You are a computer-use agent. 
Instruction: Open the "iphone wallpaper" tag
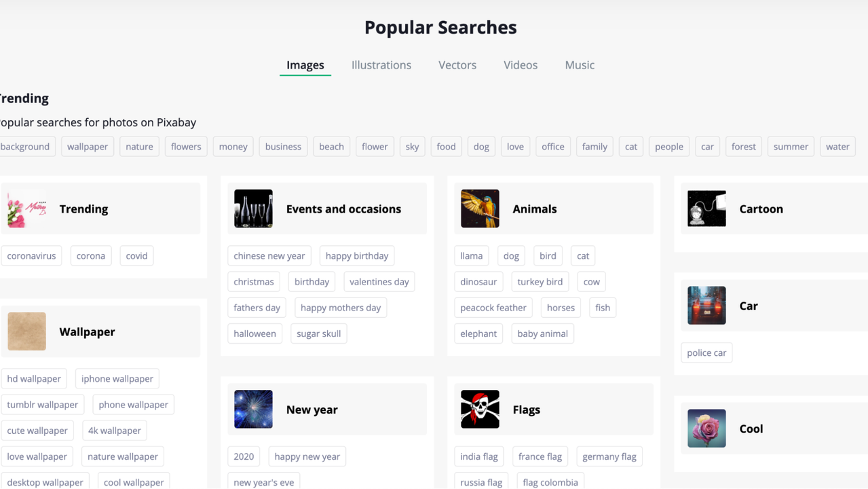[x=117, y=379]
